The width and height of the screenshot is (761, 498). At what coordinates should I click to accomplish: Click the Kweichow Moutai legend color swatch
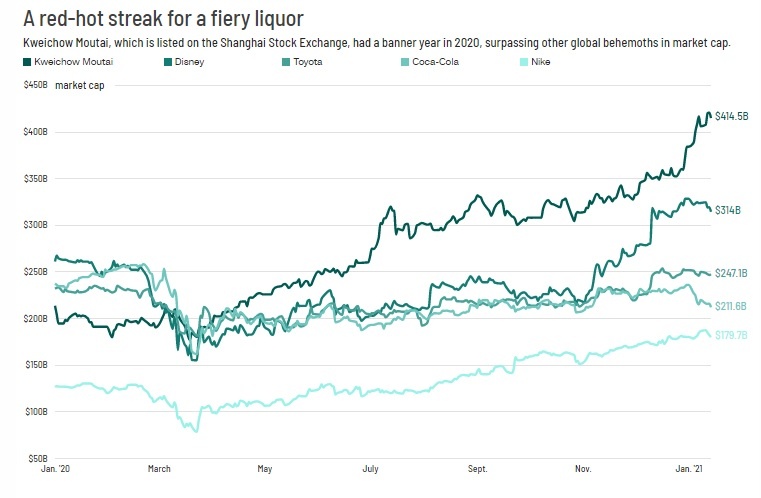25,62
